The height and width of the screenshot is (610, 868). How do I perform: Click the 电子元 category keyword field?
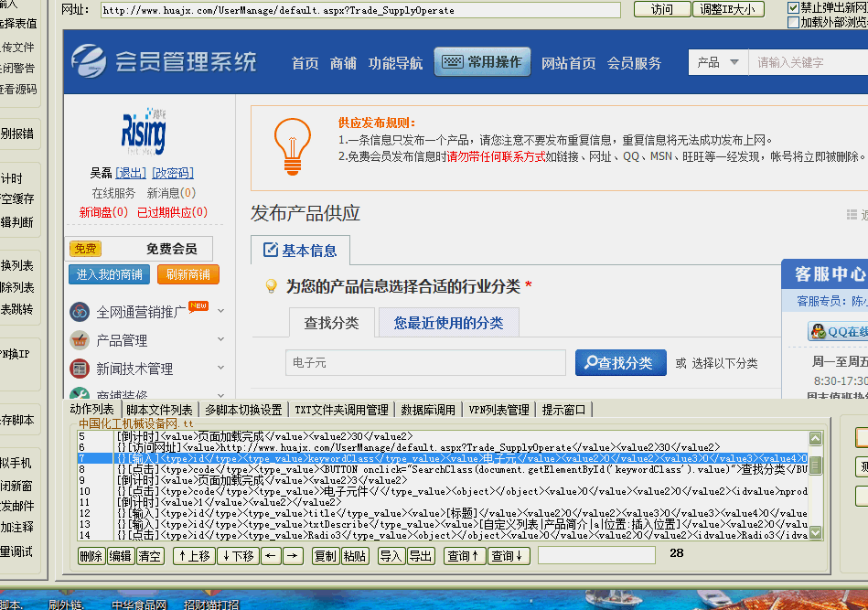(425, 362)
